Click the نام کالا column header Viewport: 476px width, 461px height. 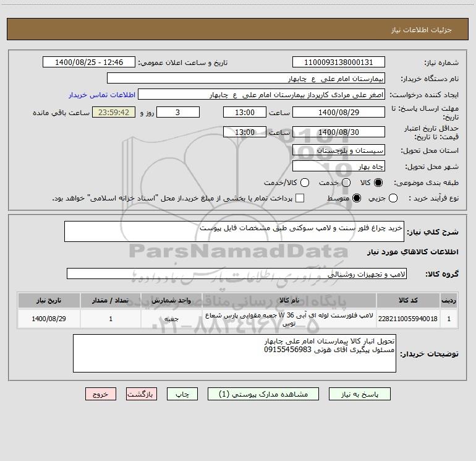[x=289, y=300]
